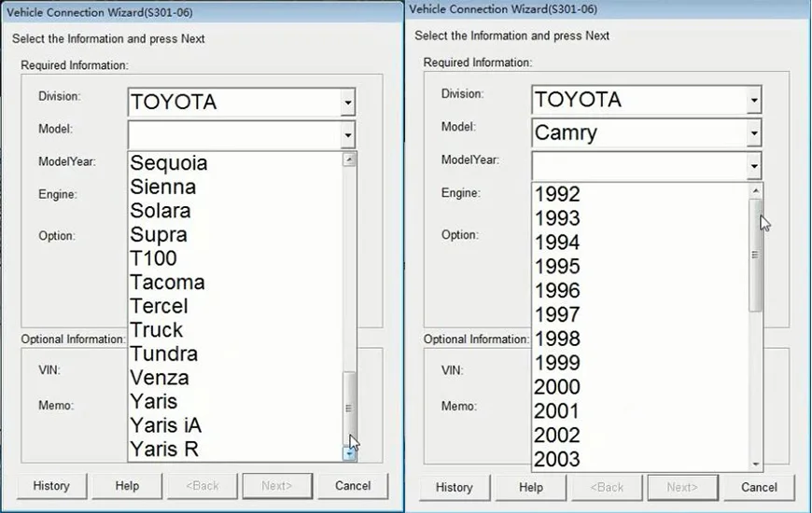This screenshot has width=812, height=513.
Task: Select model year 1993
Action: (x=640, y=218)
